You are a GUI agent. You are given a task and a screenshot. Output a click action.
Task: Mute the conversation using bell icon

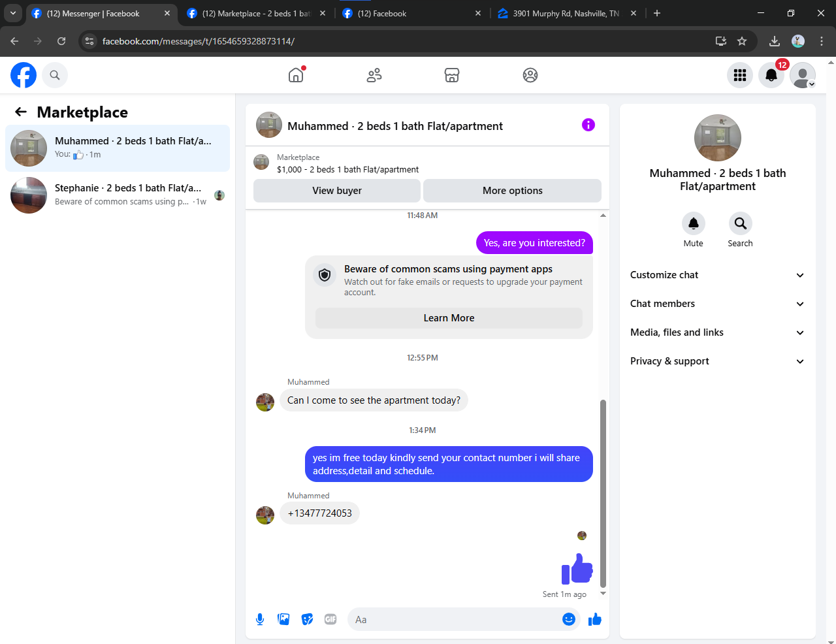694,223
